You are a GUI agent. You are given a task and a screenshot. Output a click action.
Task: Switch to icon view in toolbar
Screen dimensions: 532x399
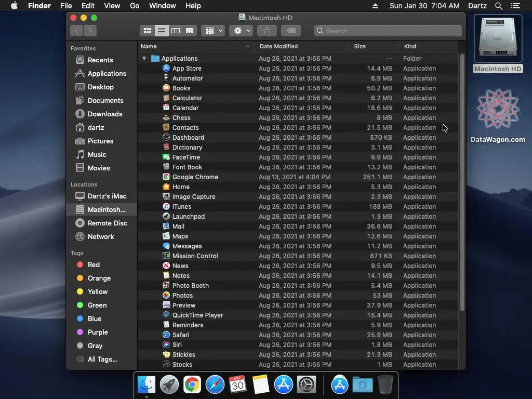click(147, 31)
